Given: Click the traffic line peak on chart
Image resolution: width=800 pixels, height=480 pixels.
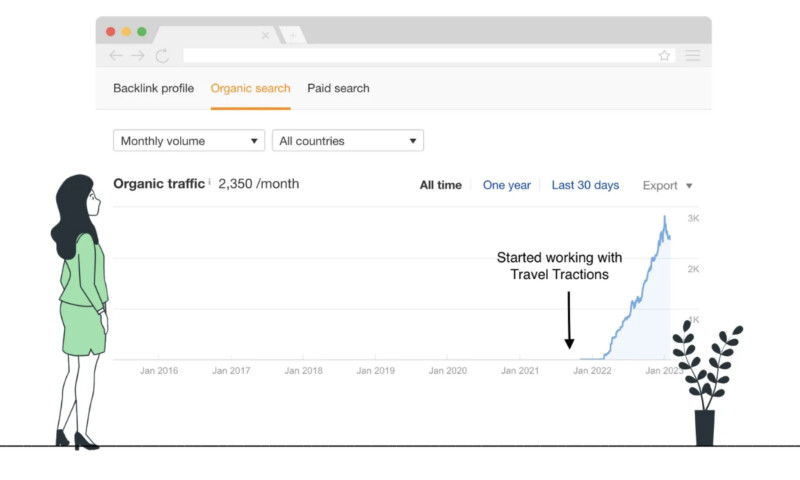Looking at the screenshot, I should (663, 217).
